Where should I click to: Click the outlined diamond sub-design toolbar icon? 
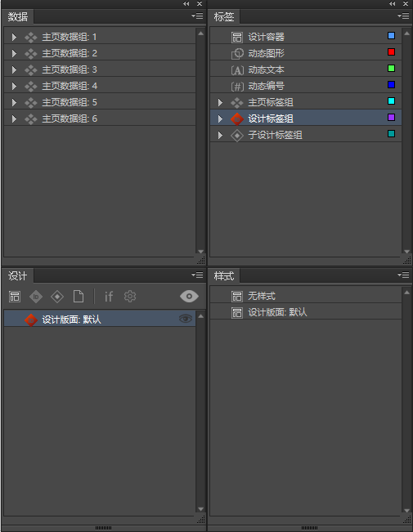[x=57, y=297]
